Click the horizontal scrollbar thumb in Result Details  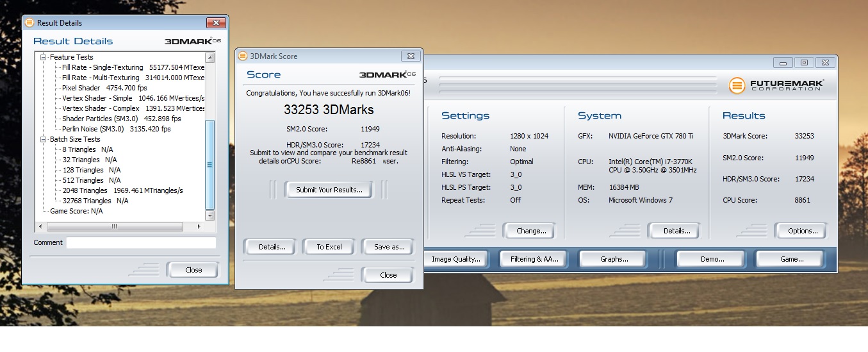tap(114, 226)
